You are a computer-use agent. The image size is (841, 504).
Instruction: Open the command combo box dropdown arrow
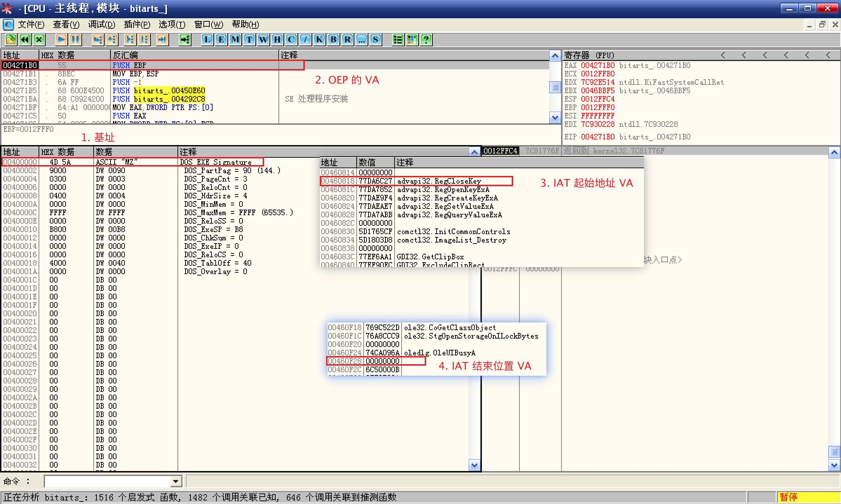(176, 482)
